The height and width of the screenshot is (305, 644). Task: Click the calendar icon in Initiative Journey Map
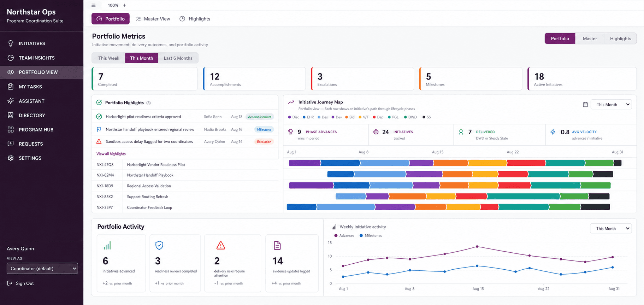(x=585, y=105)
